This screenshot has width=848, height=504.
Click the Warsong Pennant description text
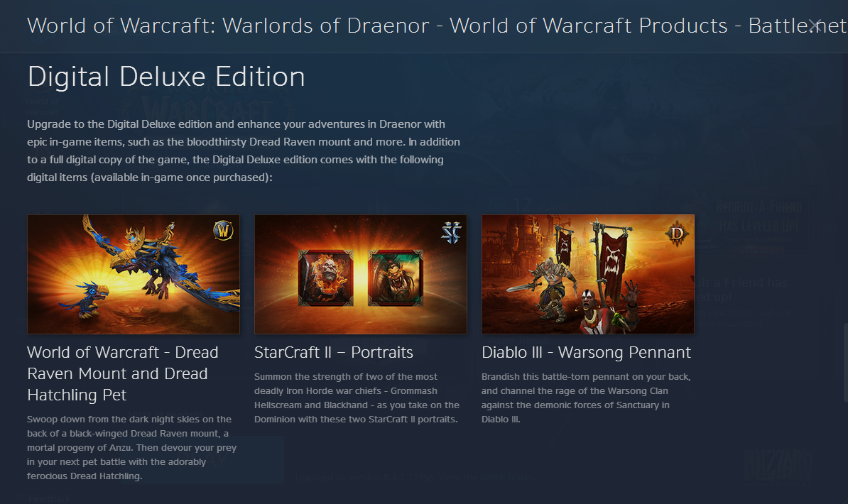click(586, 398)
